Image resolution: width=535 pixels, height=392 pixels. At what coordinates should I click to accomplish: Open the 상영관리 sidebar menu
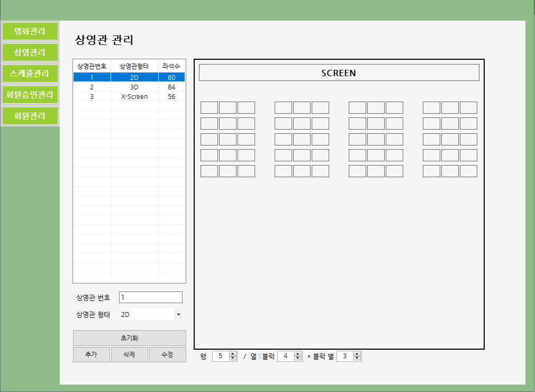pos(30,52)
